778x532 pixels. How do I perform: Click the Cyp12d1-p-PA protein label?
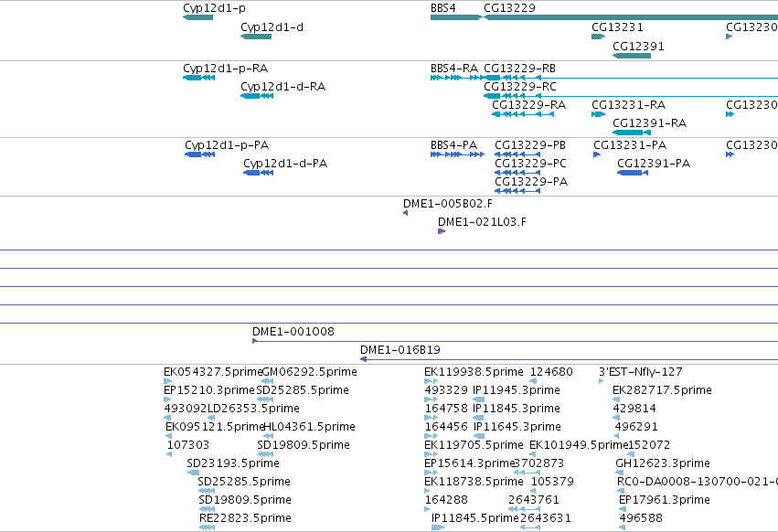(x=227, y=145)
